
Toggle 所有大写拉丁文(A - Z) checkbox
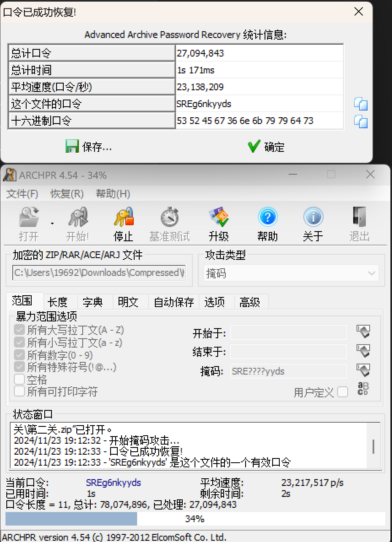tap(19, 329)
